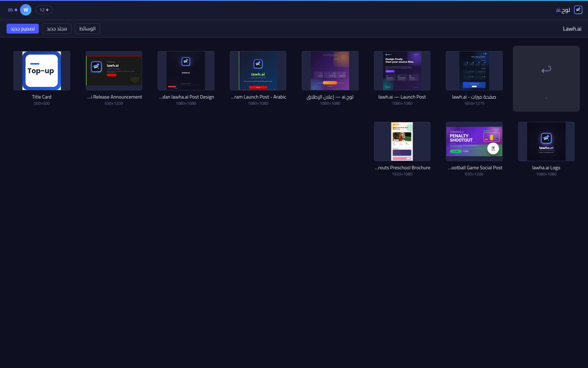
Task: Click the '500×500' size under Title Card
Action: click(x=42, y=103)
